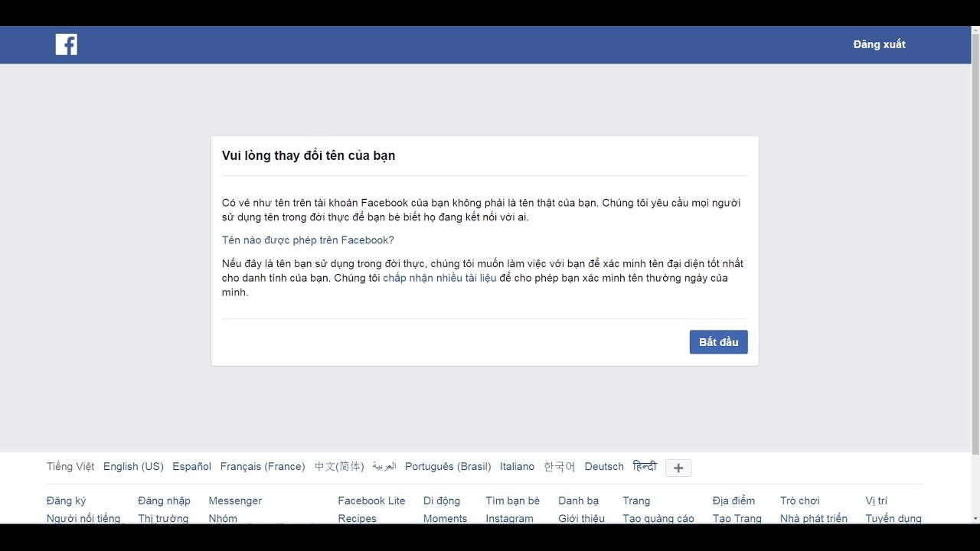Select Tiếng Việt language
Screen dimensions: 980x551
70,466
